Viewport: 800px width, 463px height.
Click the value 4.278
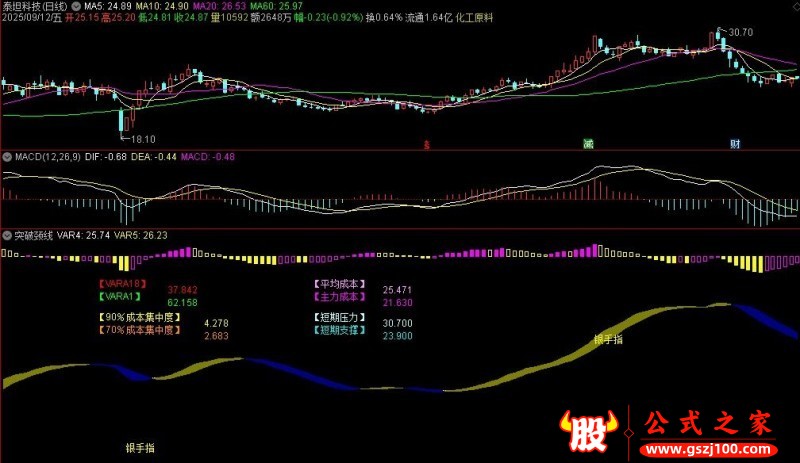pos(216,323)
